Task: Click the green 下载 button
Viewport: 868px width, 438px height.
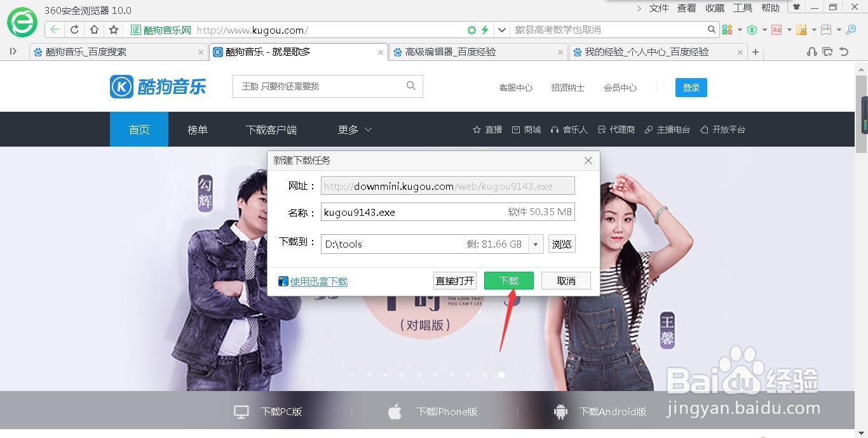Action: point(509,281)
